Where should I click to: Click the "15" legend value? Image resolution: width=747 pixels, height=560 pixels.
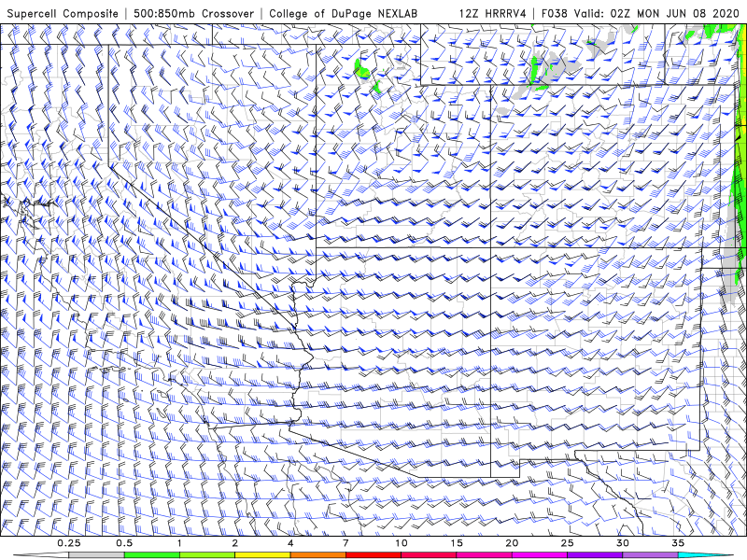[x=457, y=543]
